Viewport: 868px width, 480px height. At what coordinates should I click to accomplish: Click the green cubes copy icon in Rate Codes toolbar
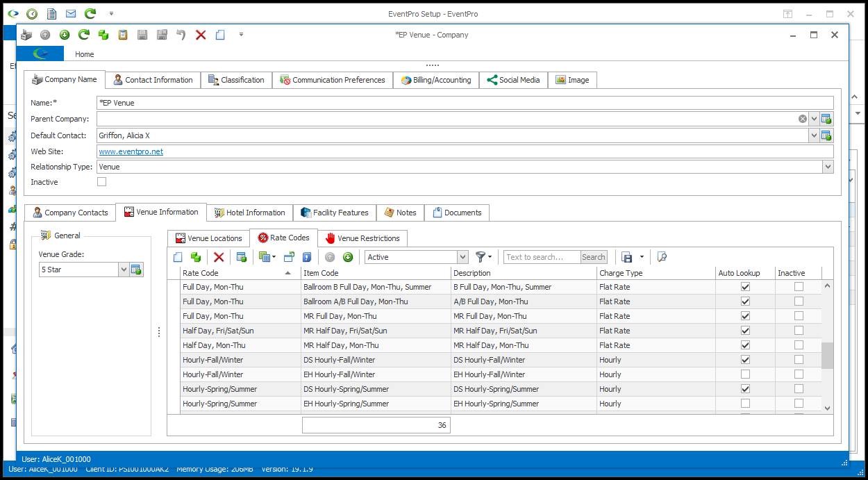[196, 257]
